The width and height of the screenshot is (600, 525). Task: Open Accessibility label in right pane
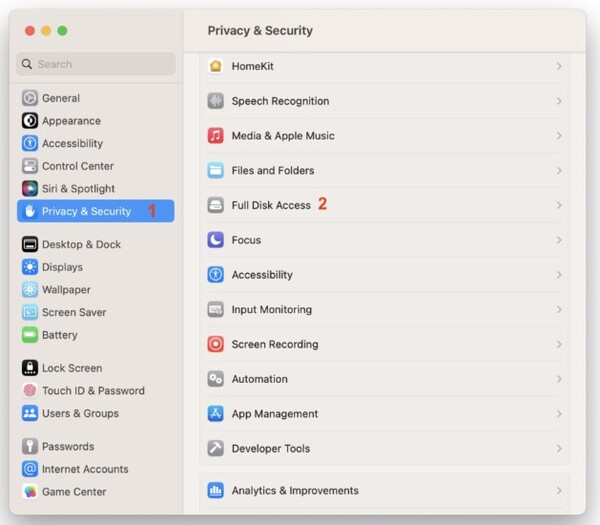(262, 275)
